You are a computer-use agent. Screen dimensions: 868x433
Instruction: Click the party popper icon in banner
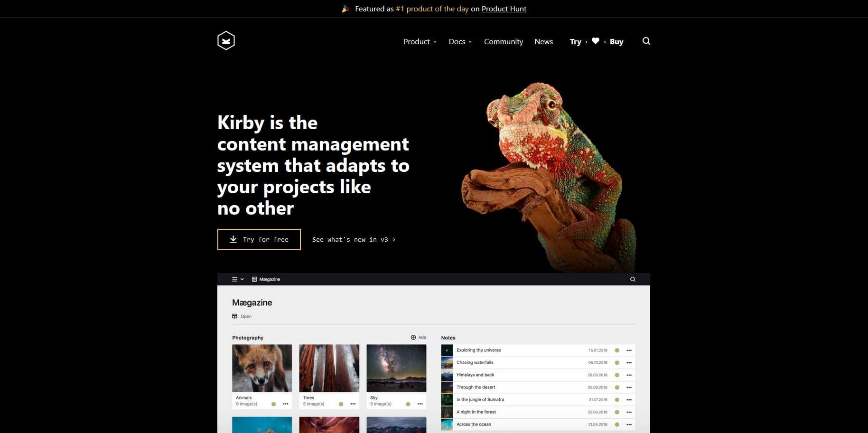345,9
